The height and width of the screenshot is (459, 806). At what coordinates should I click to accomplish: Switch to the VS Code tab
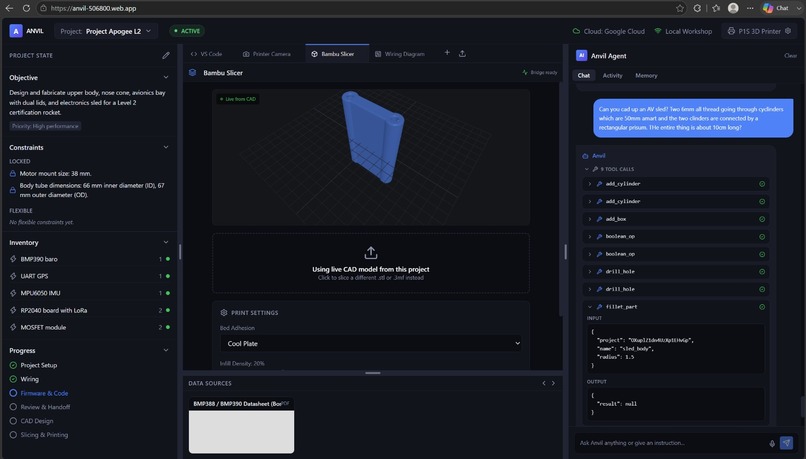click(206, 54)
